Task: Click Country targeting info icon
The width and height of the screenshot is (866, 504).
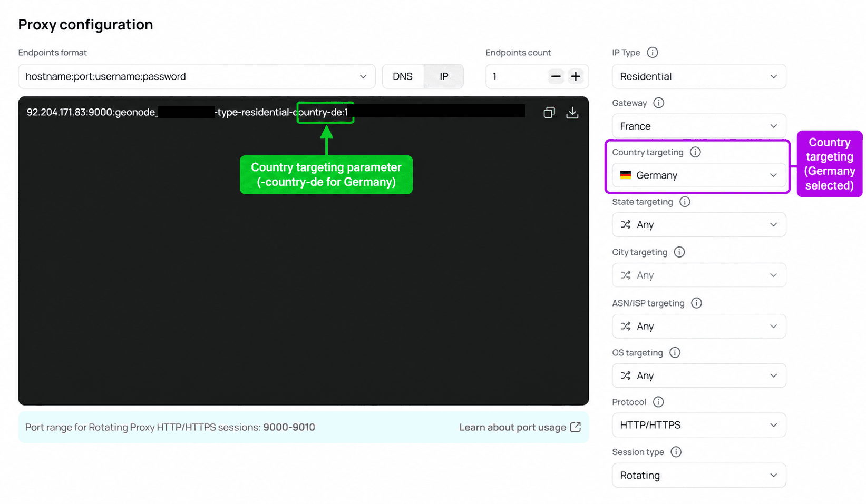Action: click(x=695, y=152)
